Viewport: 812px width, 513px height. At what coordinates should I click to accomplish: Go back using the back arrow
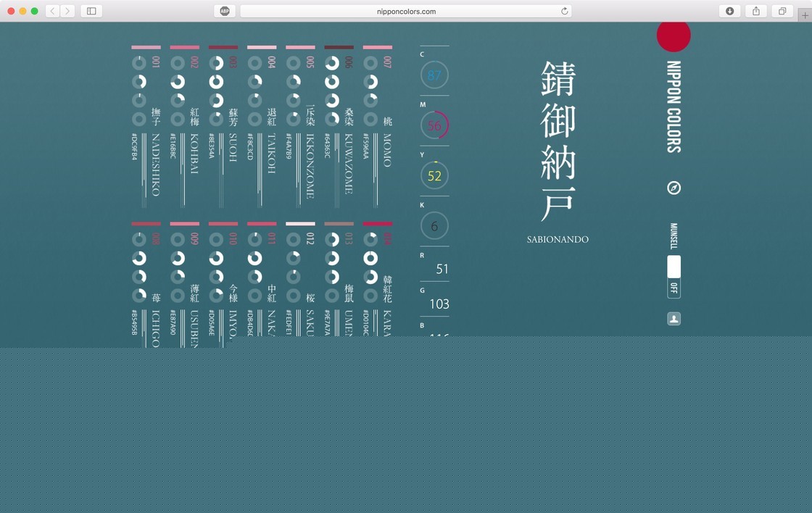pos(53,11)
